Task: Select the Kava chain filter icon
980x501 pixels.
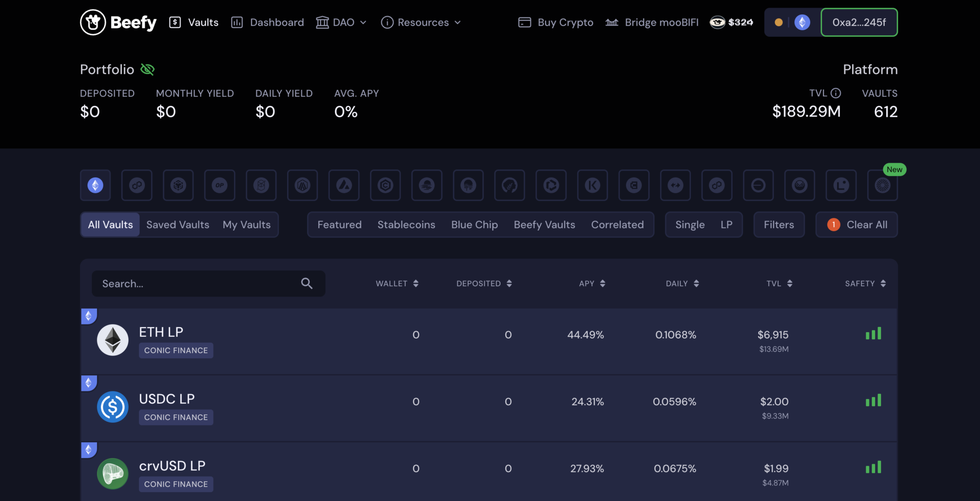Action: (x=592, y=185)
